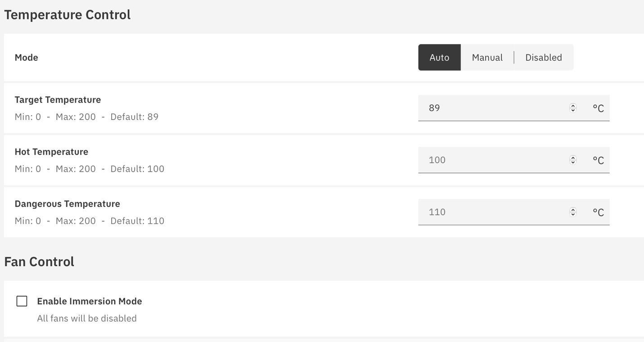
Task: Increase Target Temperature with up arrow
Action: [573, 106]
